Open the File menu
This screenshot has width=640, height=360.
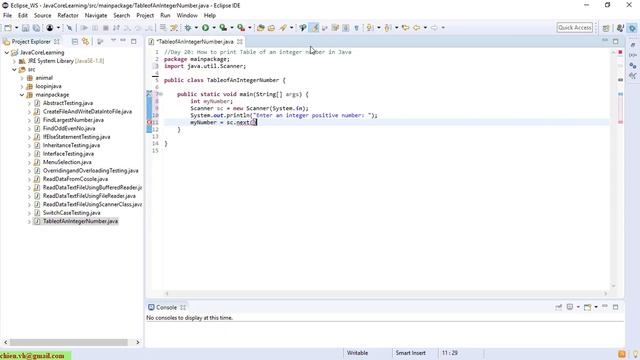pos(7,16)
